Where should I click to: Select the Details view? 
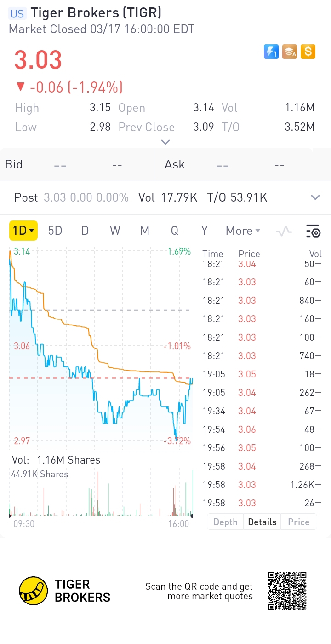(x=262, y=522)
